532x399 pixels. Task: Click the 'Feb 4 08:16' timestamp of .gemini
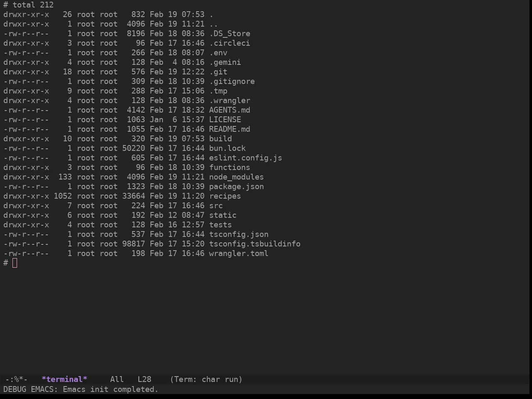click(x=177, y=62)
